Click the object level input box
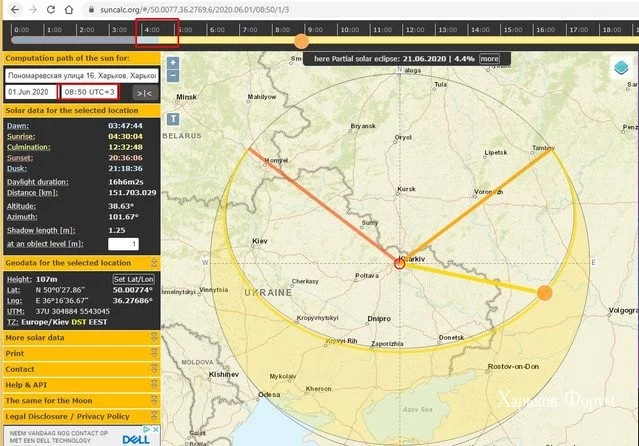Screen dimensions: 639x446 click(122, 244)
